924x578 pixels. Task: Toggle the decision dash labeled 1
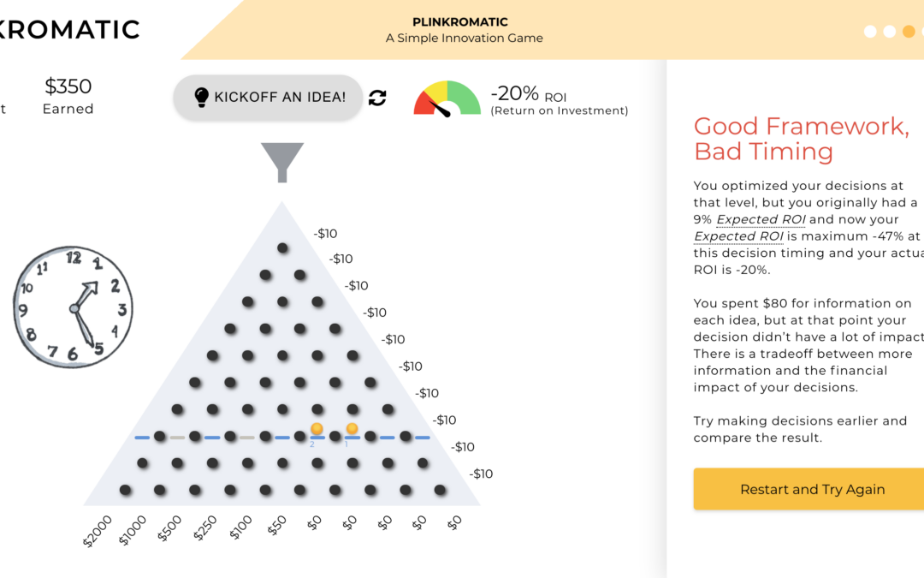point(352,438)
